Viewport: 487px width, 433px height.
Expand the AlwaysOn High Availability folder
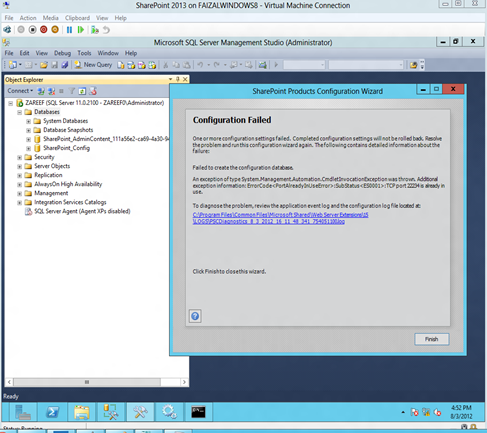19,184
